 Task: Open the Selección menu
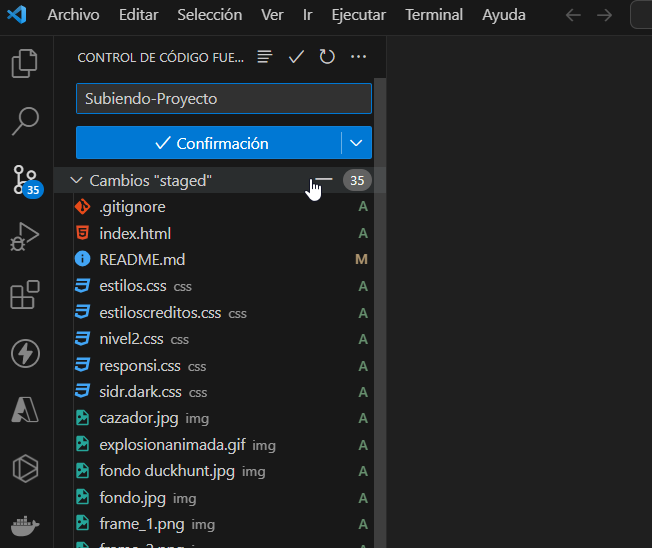tap(210, 15)
